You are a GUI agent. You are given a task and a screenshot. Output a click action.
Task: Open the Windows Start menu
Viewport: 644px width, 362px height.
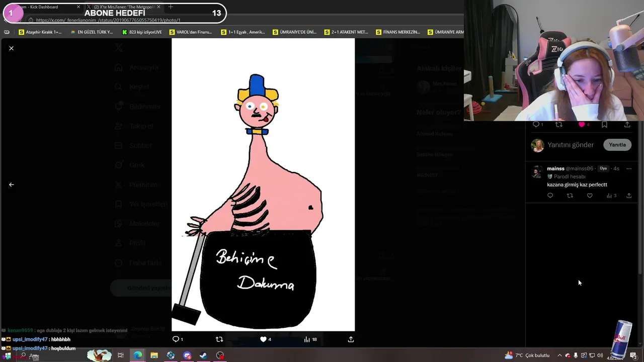[7, 355]
